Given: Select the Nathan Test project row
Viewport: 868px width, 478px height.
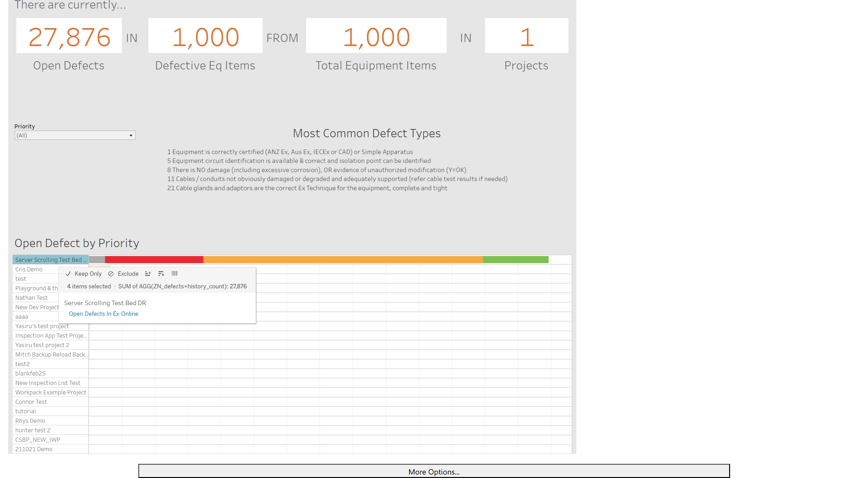Looking at the screenshot, I should click(x=35, y=298).
